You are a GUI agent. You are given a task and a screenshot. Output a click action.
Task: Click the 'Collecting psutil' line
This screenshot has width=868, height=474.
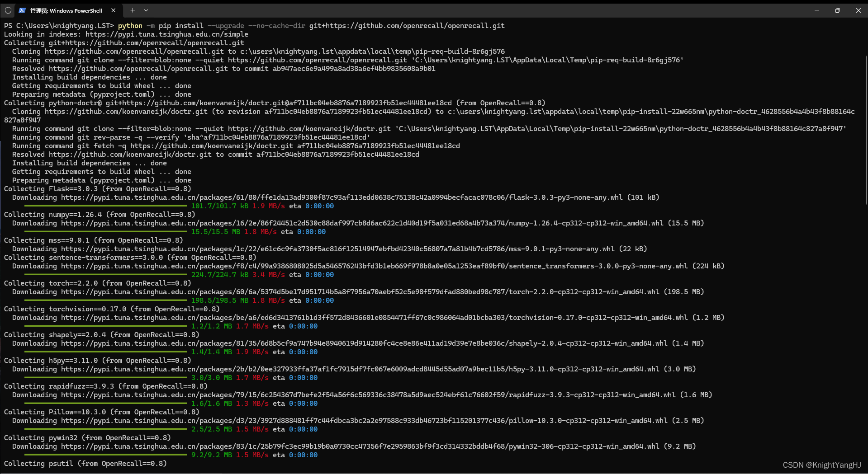(85, 464)
